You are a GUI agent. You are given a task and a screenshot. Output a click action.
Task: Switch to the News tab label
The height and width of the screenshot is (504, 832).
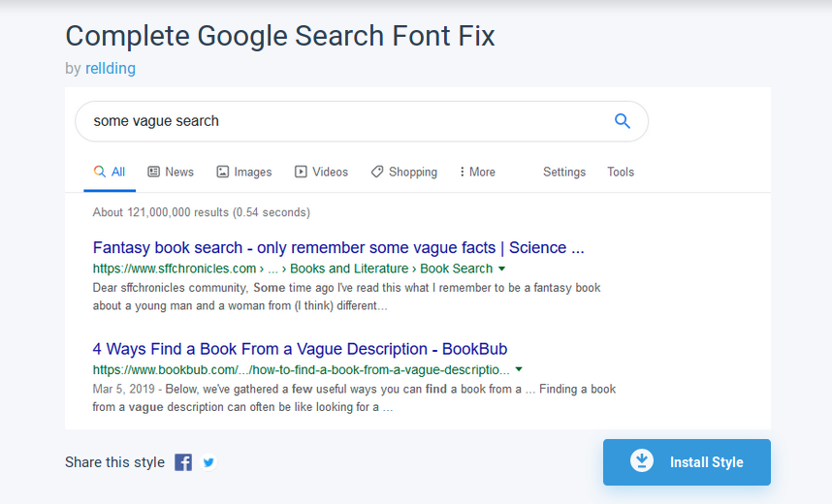pos(179,172)
